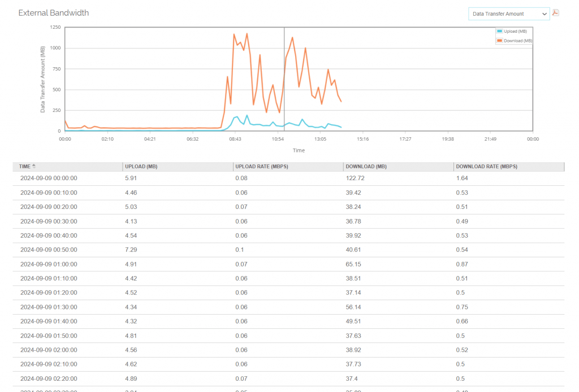The image size is (579, 392).
Task: Click the 08:43 download peak on the chart
Action: coord(234,34)
